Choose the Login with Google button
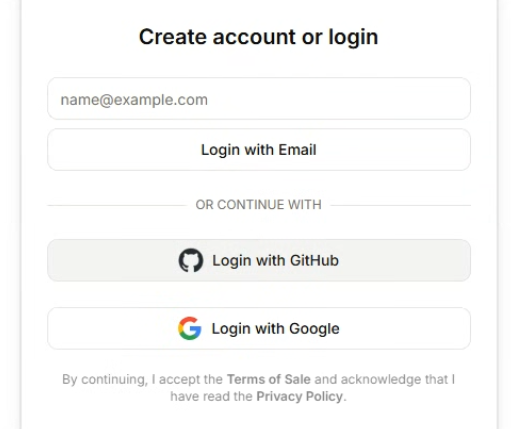The height and width of the screenshot is (429, 511). 259,328
